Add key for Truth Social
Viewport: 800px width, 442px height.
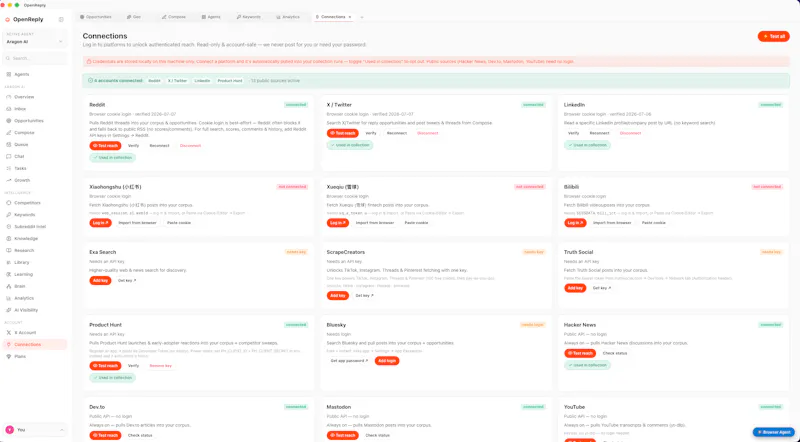[575, 288]
